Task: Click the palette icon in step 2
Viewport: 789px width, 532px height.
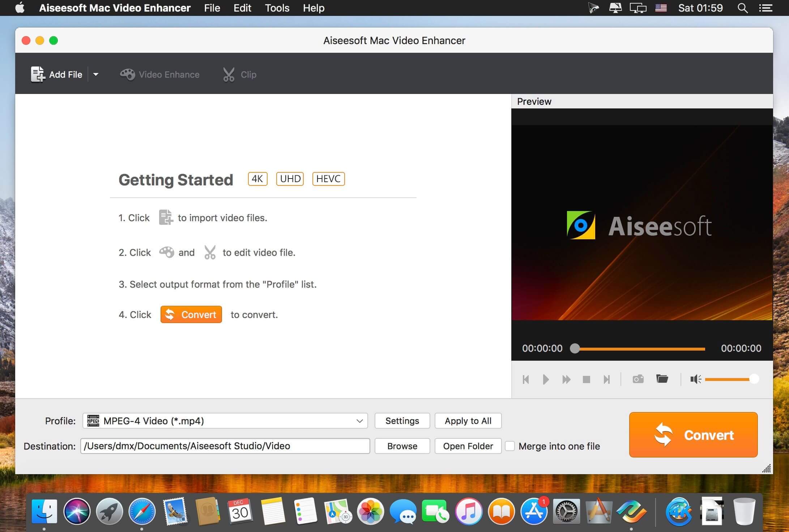Action: pos(166,252)
